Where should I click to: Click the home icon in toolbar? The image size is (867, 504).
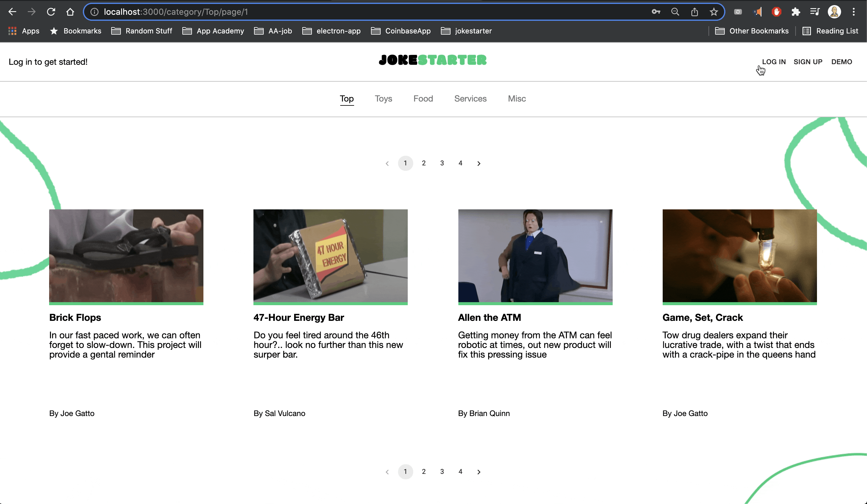coord(70,12)
